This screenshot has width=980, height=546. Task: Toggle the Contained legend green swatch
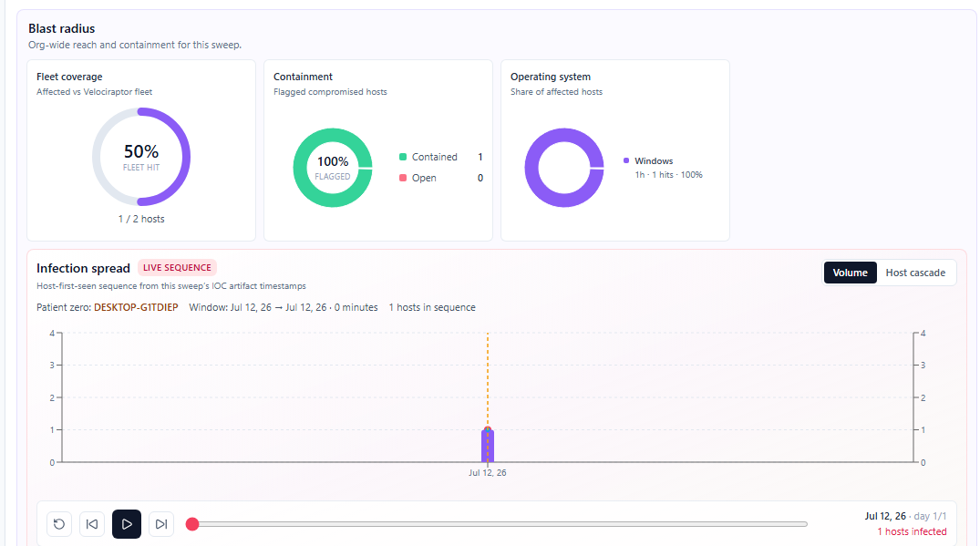pyautogui.click(x=403, y=157)
